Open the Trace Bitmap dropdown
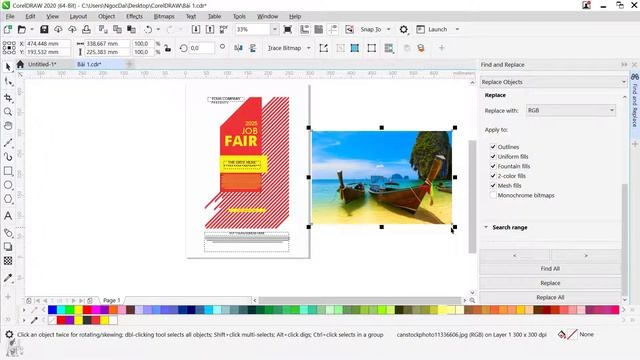Viewport: 640px width, 360px height. pyautogui.click(x=309, y=48)
